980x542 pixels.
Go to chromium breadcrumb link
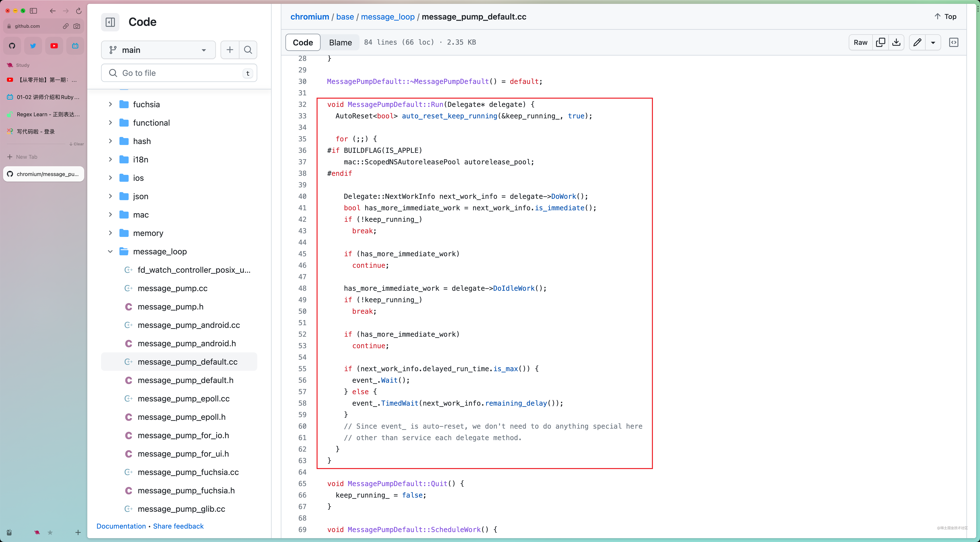point(310,16)
